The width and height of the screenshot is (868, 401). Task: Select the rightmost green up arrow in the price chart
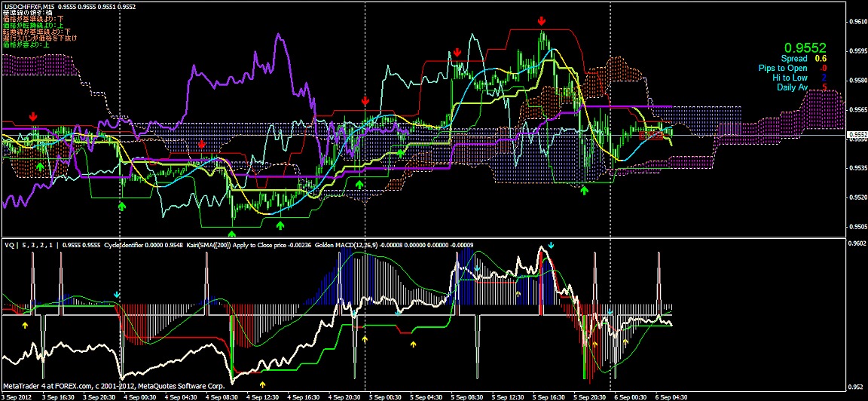584,191
